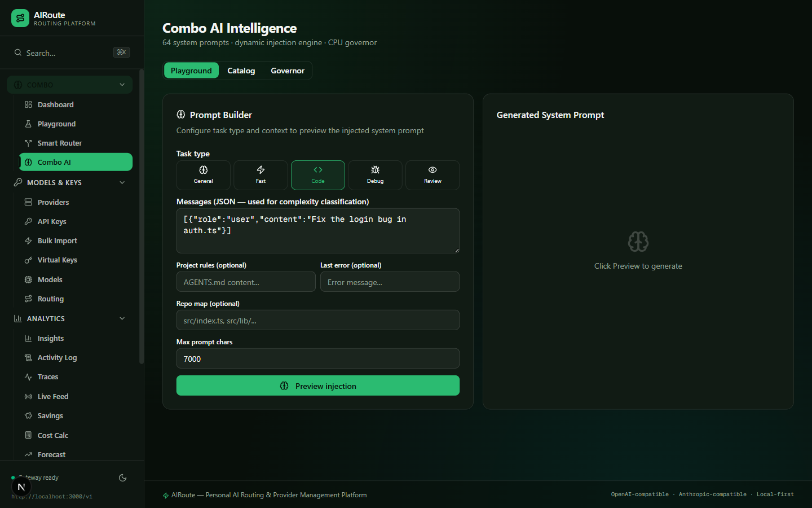Select Combo AI in the sidebar
This screenshot has height=508, width=812.
(76, 162)
